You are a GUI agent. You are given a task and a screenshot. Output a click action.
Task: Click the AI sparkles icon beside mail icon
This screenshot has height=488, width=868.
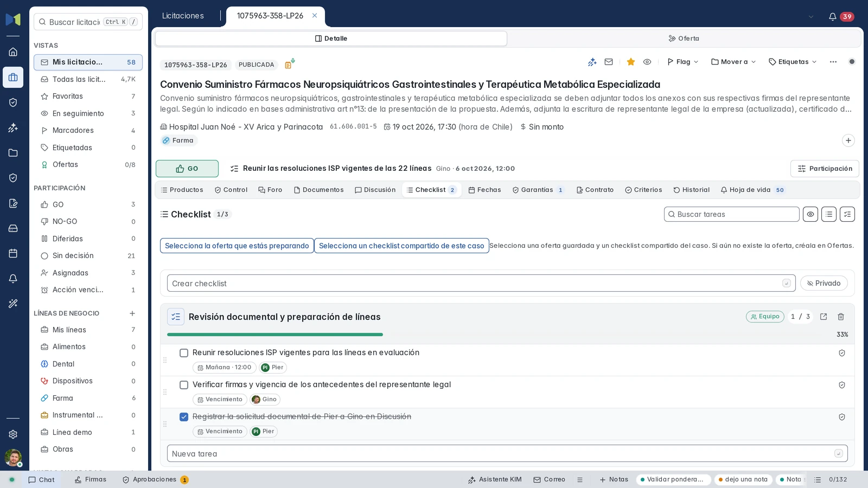click(x=592, y=62)
